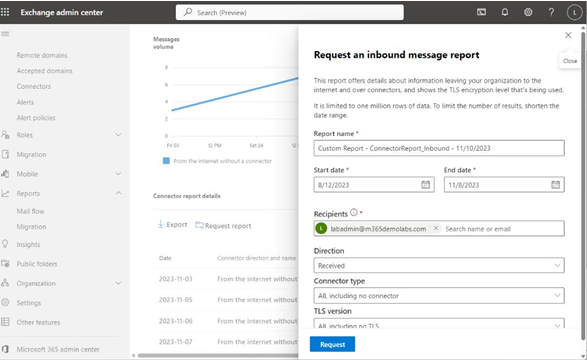Collapse the navigation hamburger menu
Viewport: 587px width, 360px height.
5,34
